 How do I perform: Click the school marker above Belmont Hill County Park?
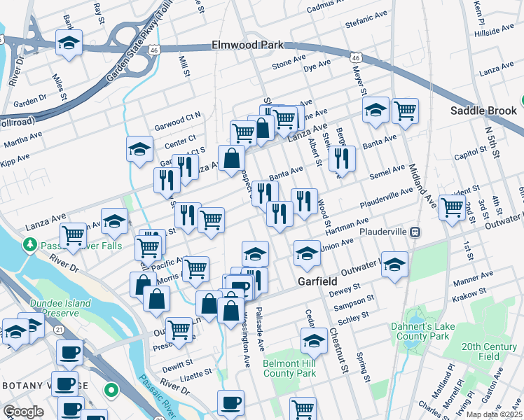pos(314,342)
